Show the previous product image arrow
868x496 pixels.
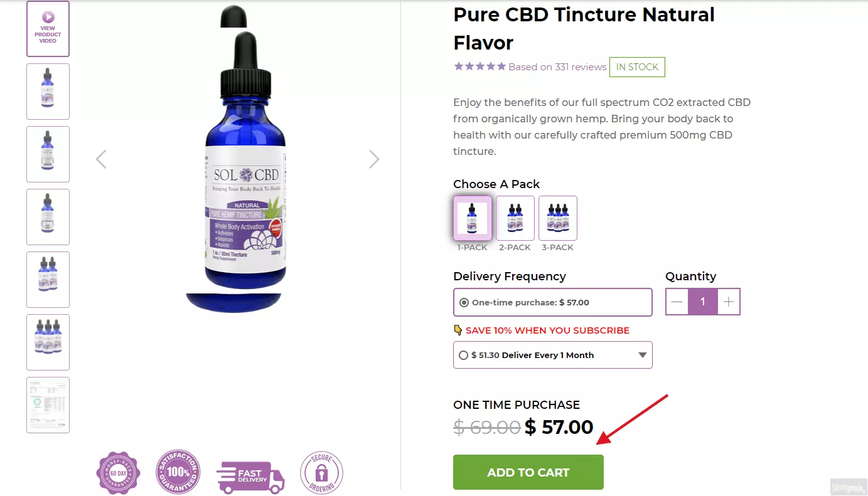tap(101, 159)
